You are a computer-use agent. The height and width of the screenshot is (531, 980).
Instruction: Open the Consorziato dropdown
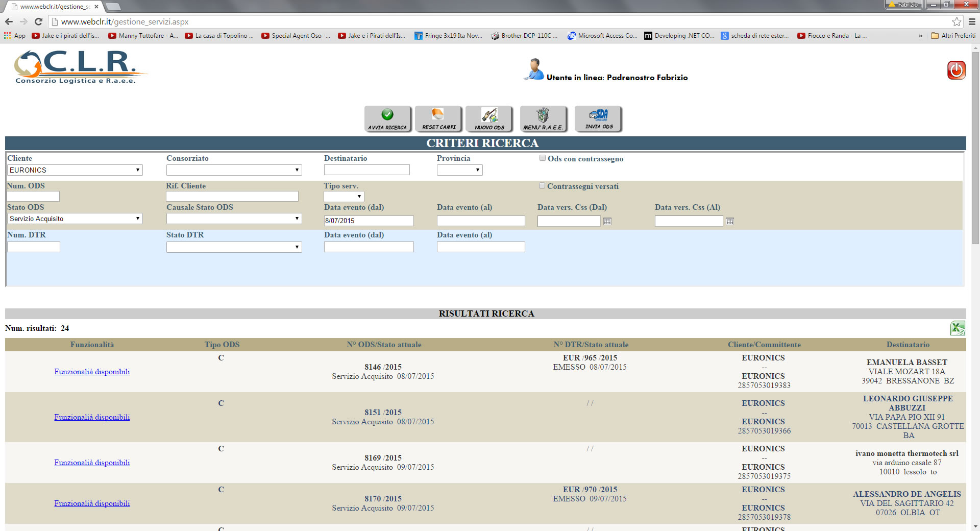click(x=234, y=170)
